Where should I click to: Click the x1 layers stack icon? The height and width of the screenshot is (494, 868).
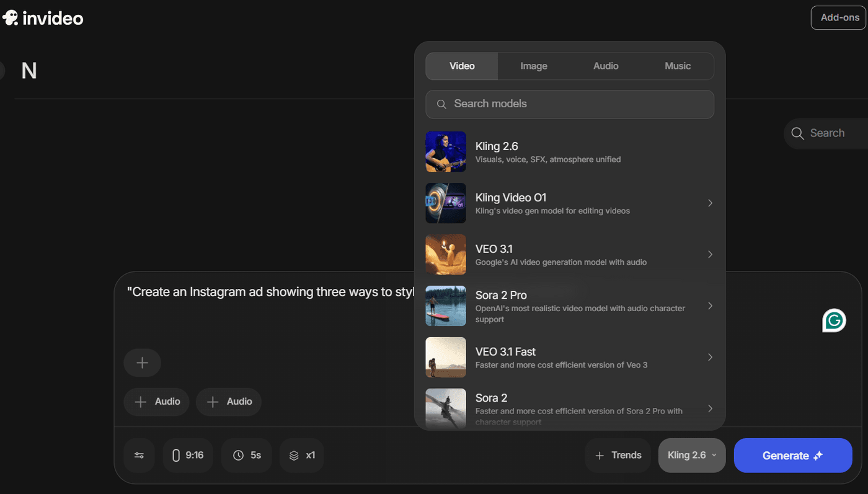pyautogui.click(x=294, y=456)
